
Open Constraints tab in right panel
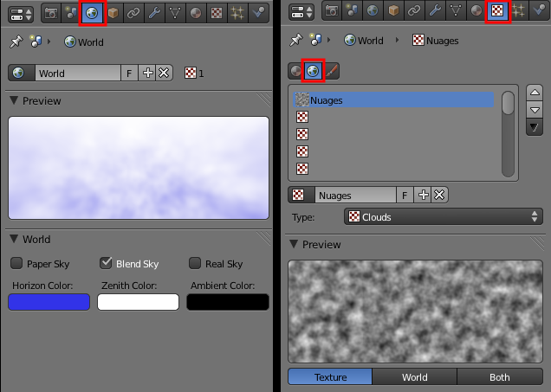coord(414,11)
